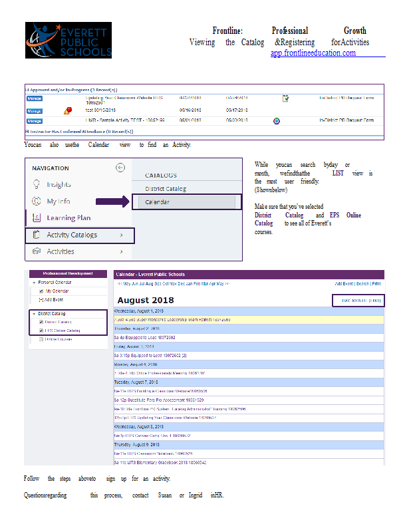Open LITS Elementary Gradebook 2018 event
Screen dimensions: 411x532
point(160,462)
